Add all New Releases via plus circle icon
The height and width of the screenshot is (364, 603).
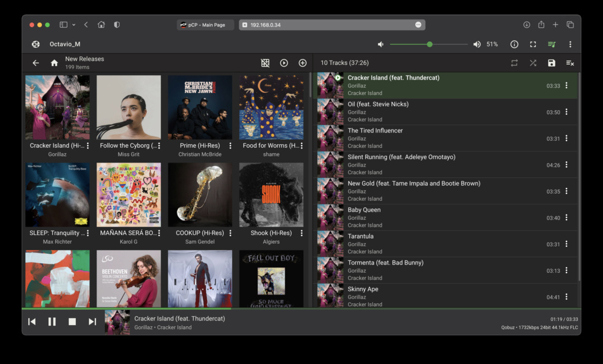pyautogui.click(x=303, y=62)
